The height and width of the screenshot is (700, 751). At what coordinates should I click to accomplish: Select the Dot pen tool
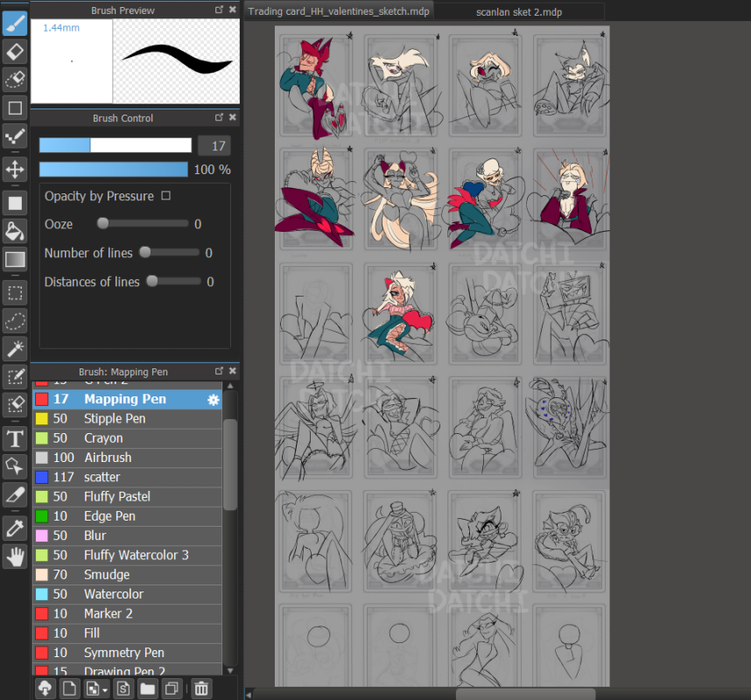[x=15, y=136]
